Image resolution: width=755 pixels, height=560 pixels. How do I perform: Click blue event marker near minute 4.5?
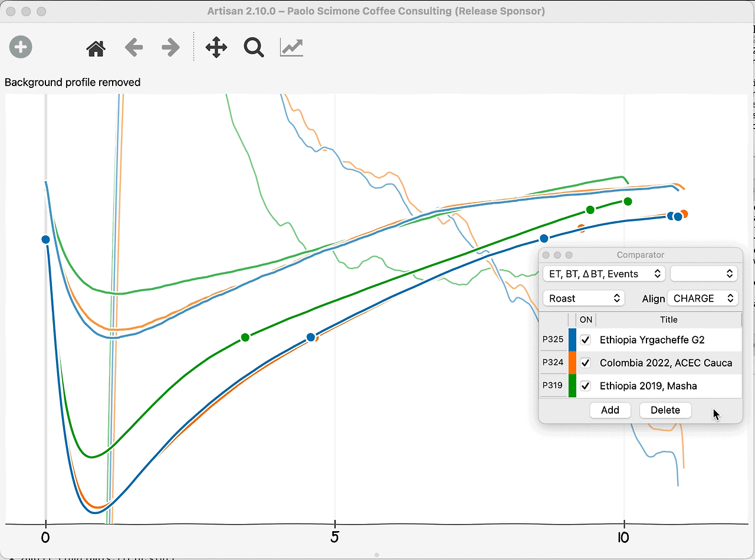[311, 338]
